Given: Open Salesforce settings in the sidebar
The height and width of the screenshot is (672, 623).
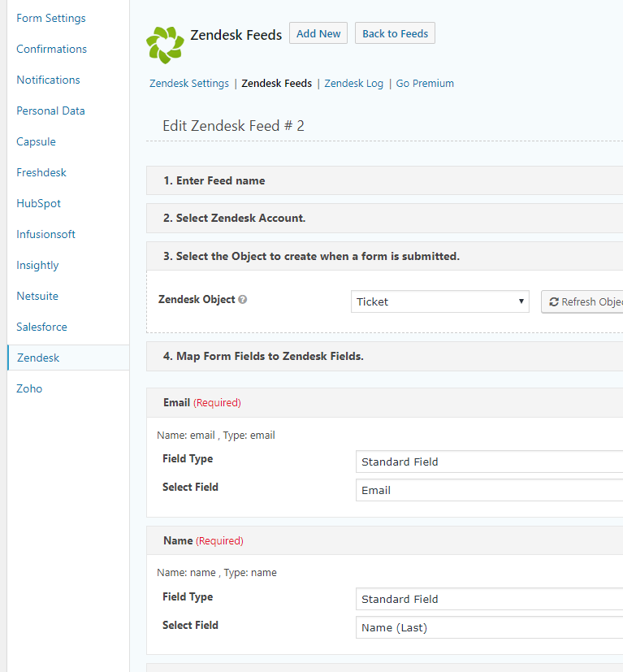Looking at the screenshot, I should [41, 327].
